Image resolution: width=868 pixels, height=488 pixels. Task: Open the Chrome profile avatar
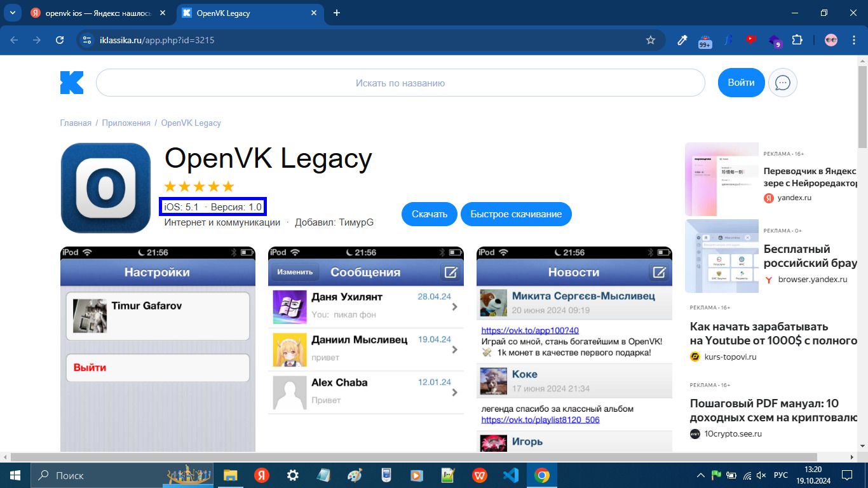(831, 40)
